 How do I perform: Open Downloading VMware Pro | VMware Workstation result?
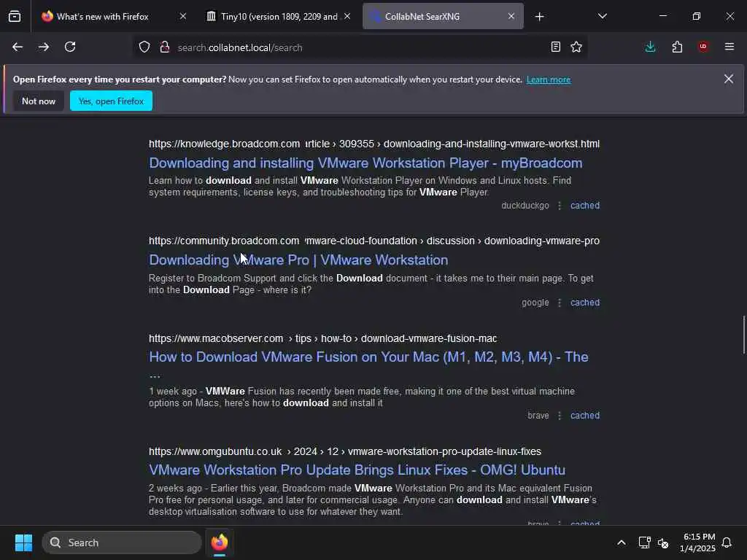(x=298, y=260)
